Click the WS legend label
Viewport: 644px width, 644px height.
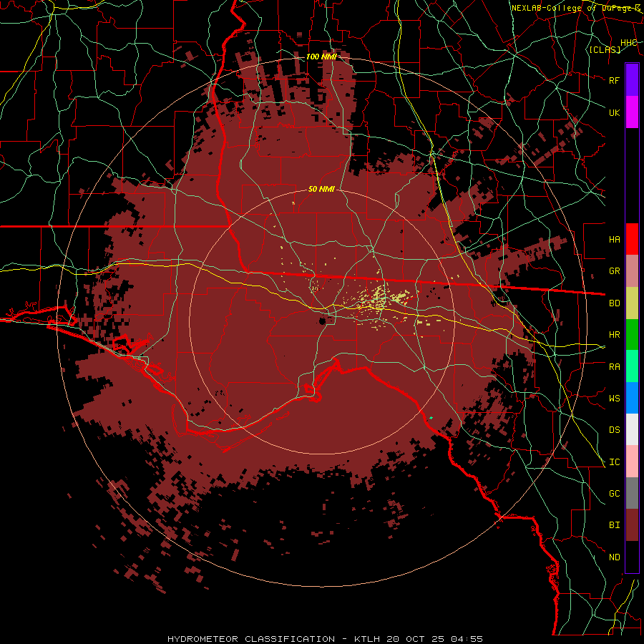(x=614, y=399)
